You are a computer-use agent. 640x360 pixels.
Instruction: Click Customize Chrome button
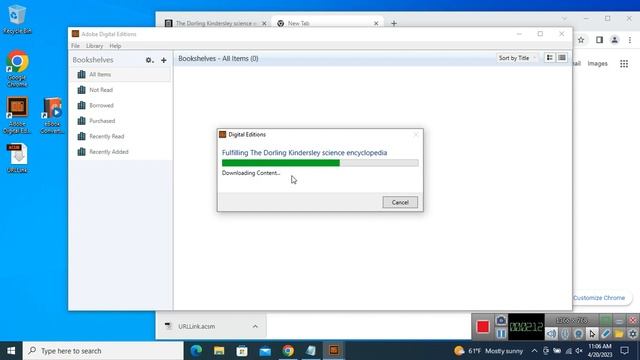click(x=601, y=298)
